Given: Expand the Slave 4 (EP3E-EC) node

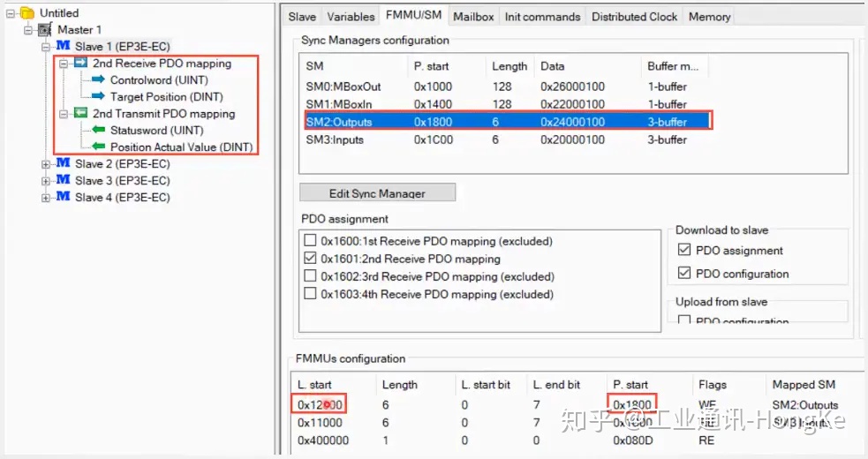Looking at the screenshot, I should click(x=46, y=198).
